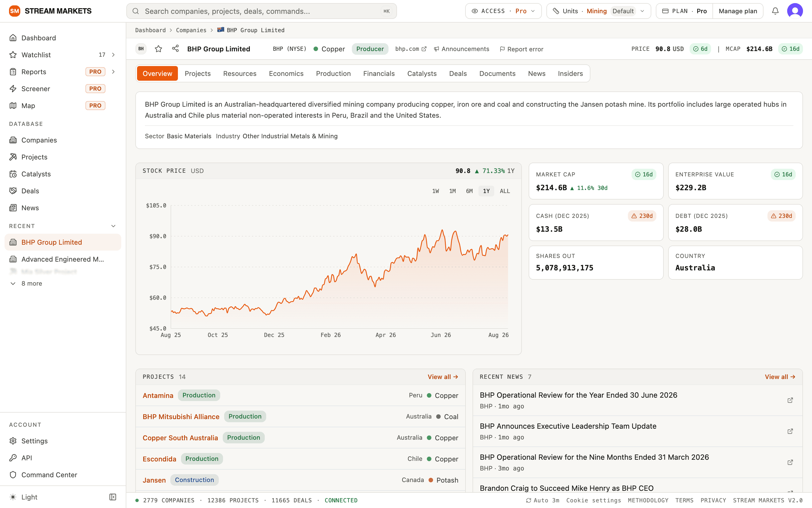This screenshot has width=812, height=508.
Task: Click the Companies breadcrumb
Action: [x=191, y=30]
